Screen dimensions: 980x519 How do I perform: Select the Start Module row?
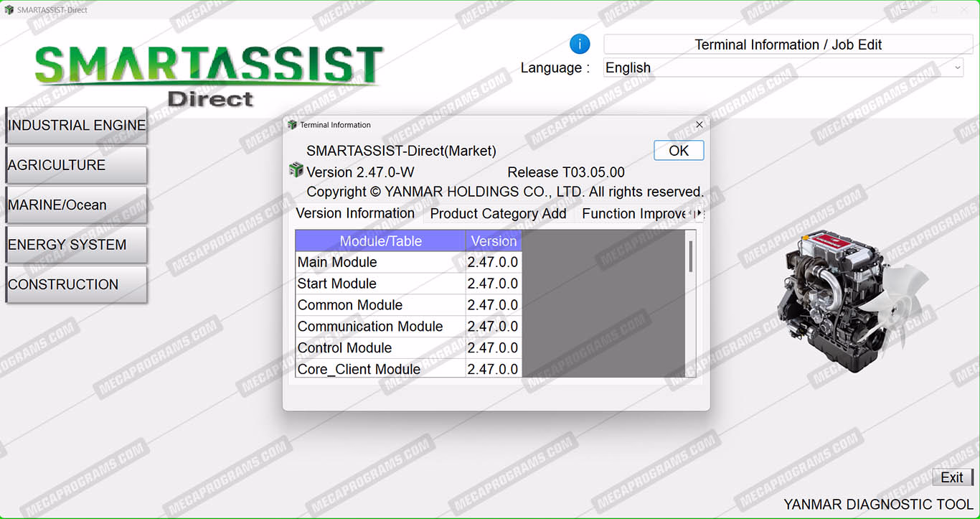[408, 284]
